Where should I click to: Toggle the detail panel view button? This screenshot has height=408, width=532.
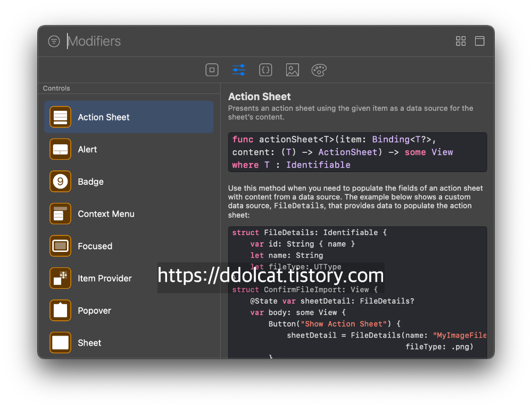tap(479, 42)
